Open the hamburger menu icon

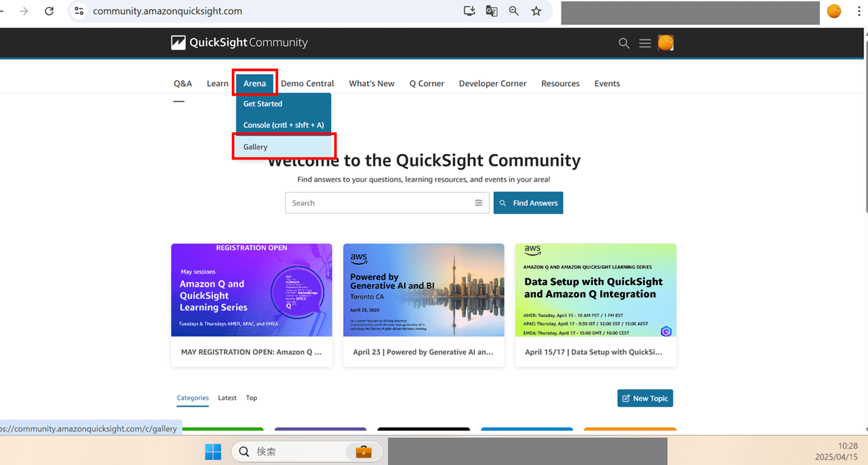coord(645,43)
